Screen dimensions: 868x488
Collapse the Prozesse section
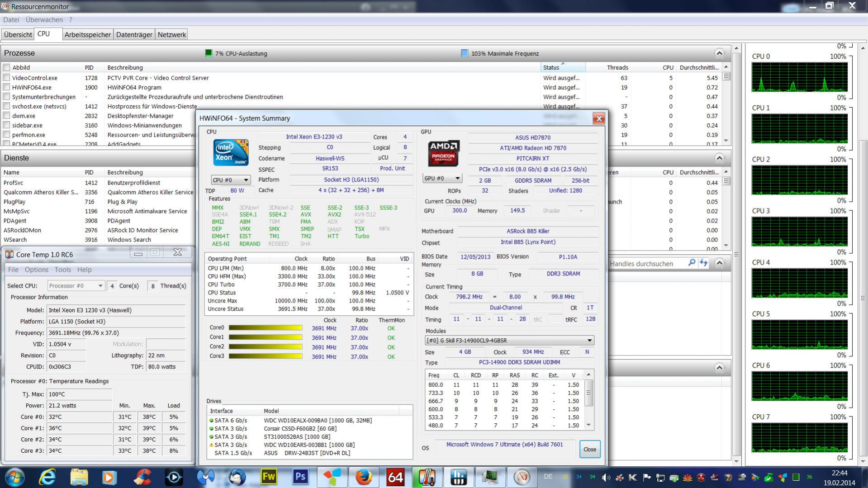coord(719,53)
